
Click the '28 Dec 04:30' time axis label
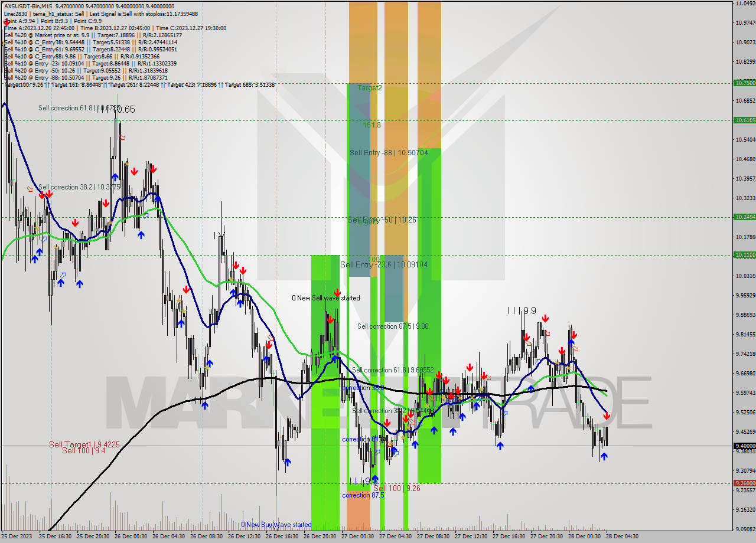(622, 537)
